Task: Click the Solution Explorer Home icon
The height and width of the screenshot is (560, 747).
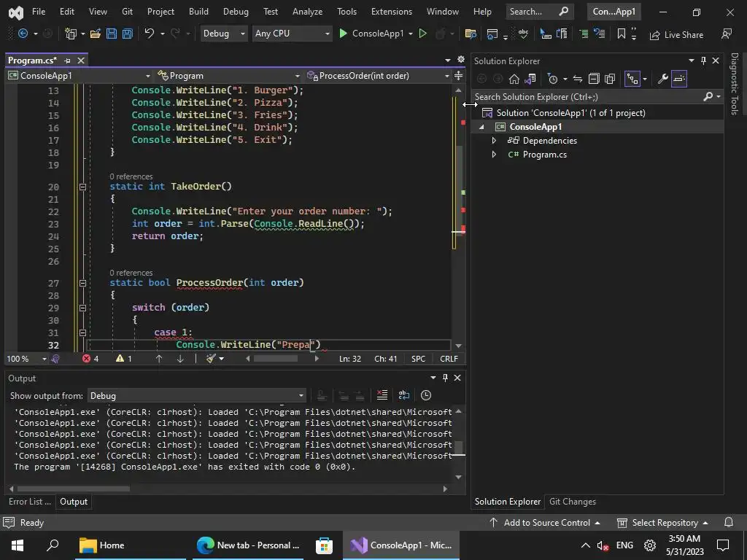Action: click(x=514, y=79)
